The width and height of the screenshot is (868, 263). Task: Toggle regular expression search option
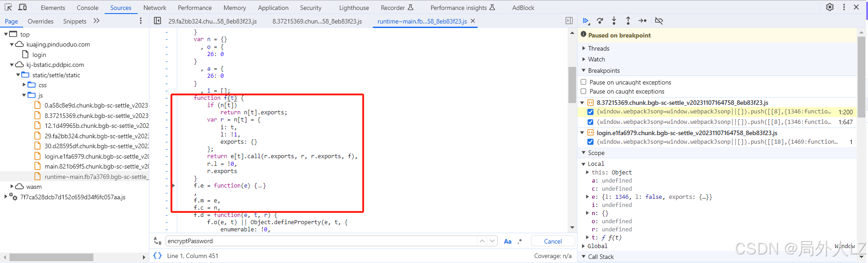coord(520,241)
